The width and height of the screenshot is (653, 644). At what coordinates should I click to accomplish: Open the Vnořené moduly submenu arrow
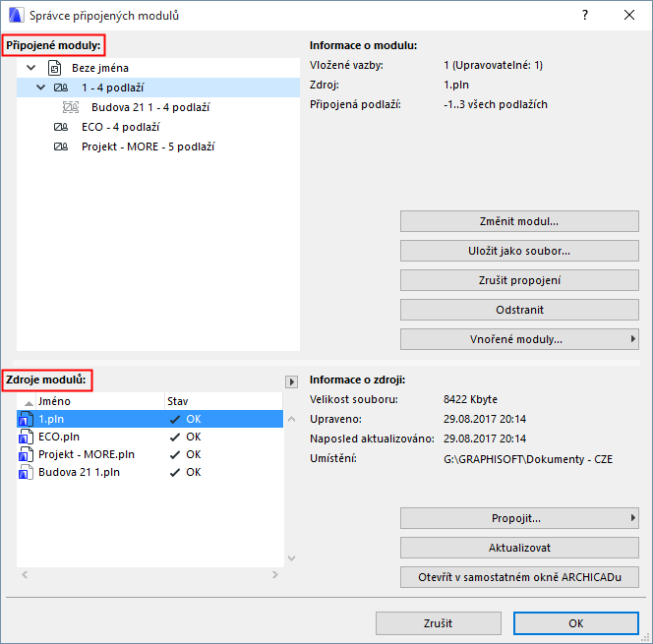click(x=633, y=339)
